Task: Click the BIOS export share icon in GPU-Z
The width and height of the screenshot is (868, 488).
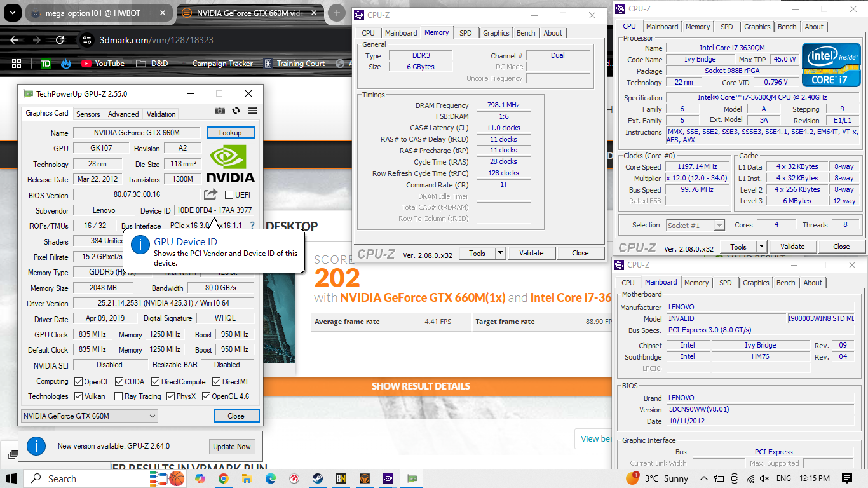Action: (211, 194)
